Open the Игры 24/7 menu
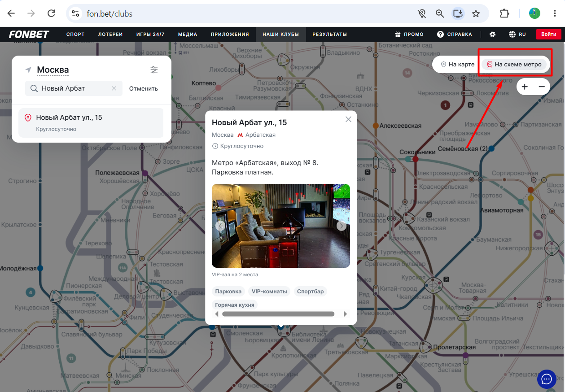 [150, 35]
